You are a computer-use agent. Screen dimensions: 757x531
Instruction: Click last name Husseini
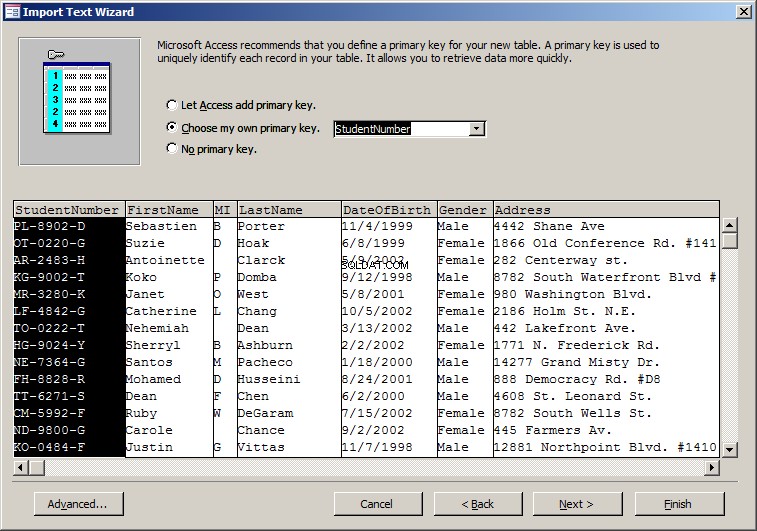269,379
